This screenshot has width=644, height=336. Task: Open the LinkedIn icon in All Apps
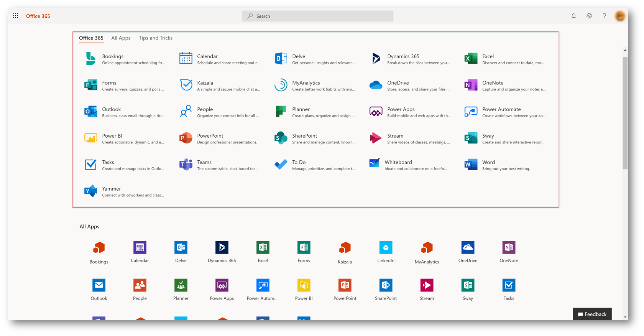pos(386,247)
